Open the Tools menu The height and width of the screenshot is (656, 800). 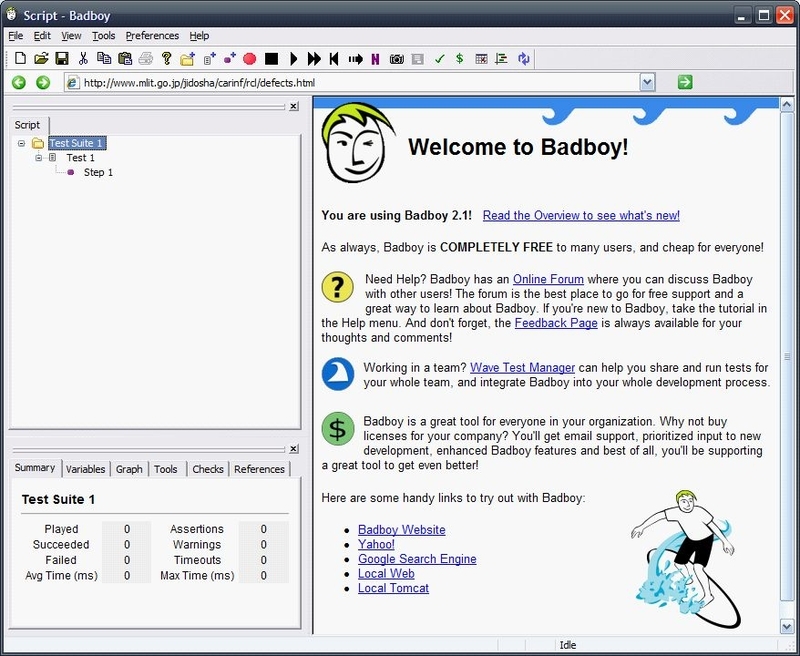(x=104, y=36)
